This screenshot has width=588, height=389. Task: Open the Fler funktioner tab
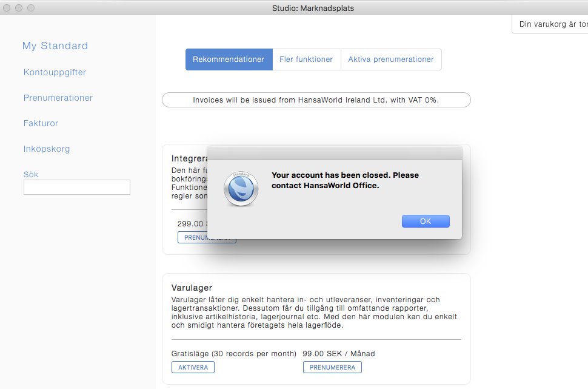[x=306, y=59]
